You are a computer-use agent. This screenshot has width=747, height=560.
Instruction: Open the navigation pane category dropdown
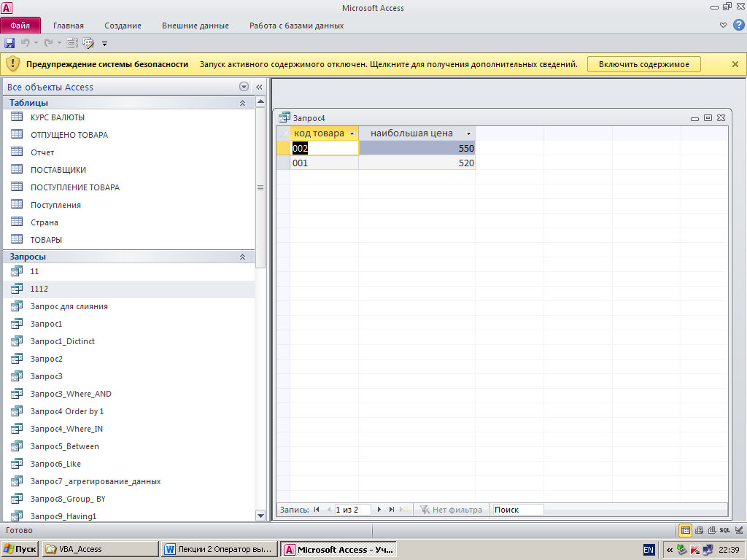(x=244, y=87)
